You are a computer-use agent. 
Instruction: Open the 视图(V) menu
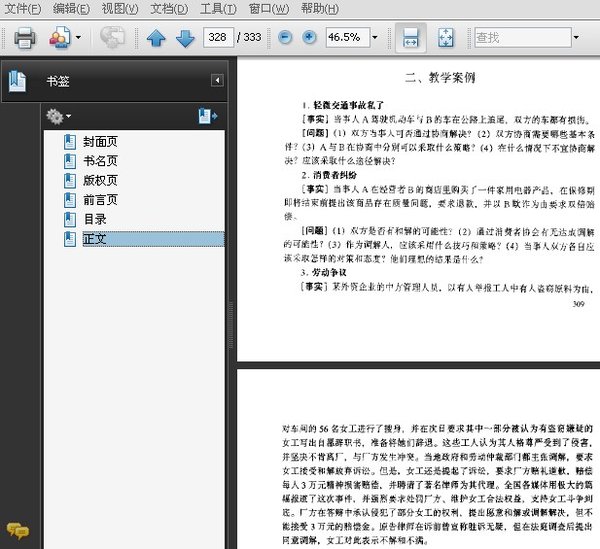119,9
